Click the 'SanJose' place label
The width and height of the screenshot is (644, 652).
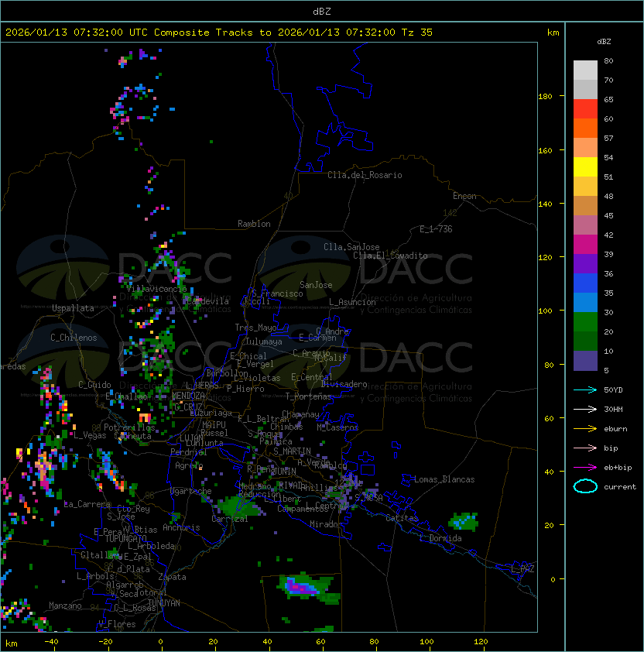pyautogui.click(x=316, y=285)
